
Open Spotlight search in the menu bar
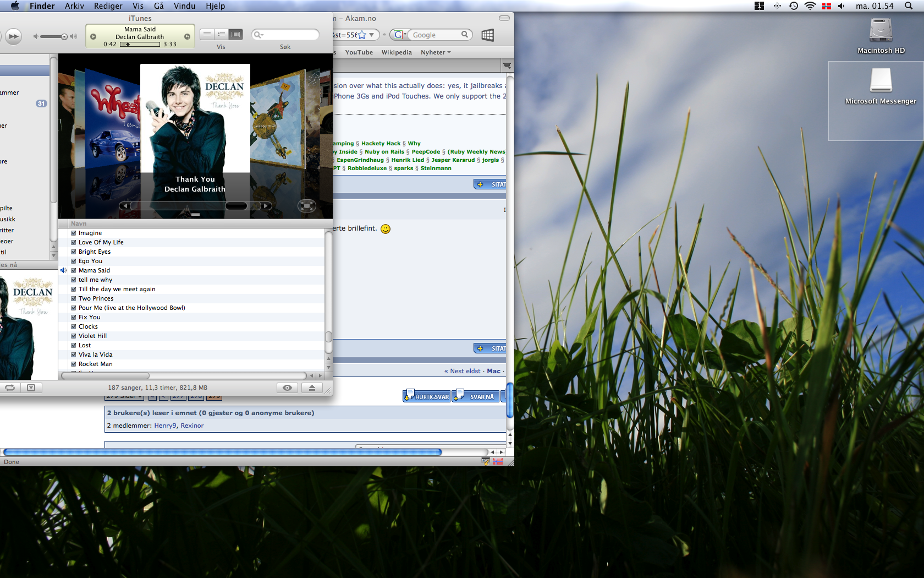(x=909, y=6)
